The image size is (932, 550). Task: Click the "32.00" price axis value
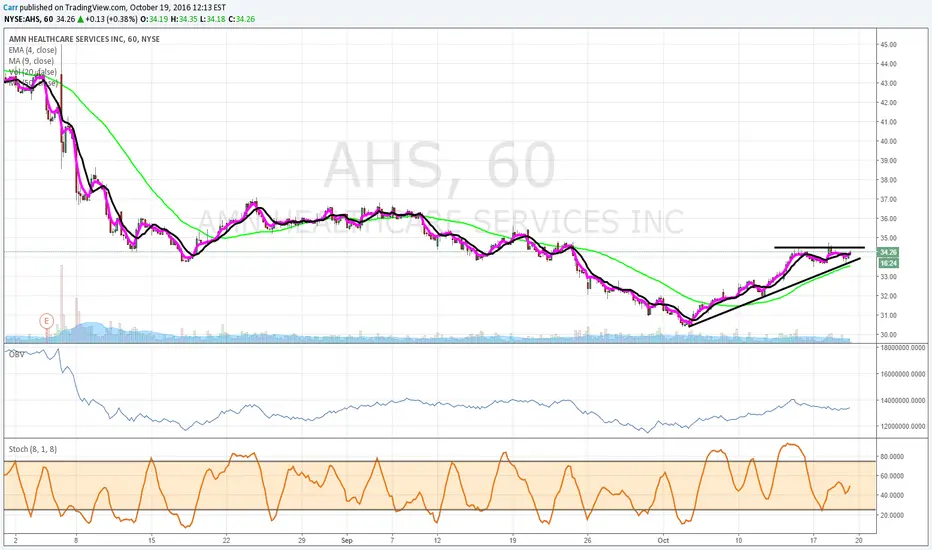(x=889, y=296)
